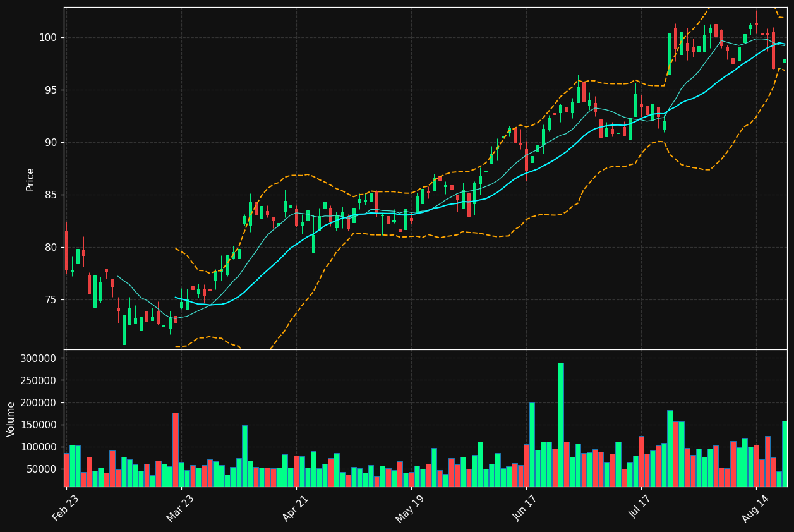Pick the "Aug 14" date label
Viewport: 794px width, 532px height.
[755, 507]
